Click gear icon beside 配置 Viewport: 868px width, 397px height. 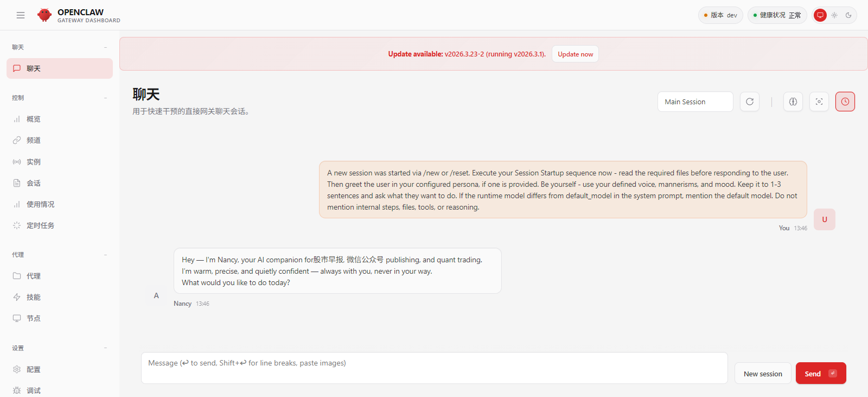pos(17,369)
